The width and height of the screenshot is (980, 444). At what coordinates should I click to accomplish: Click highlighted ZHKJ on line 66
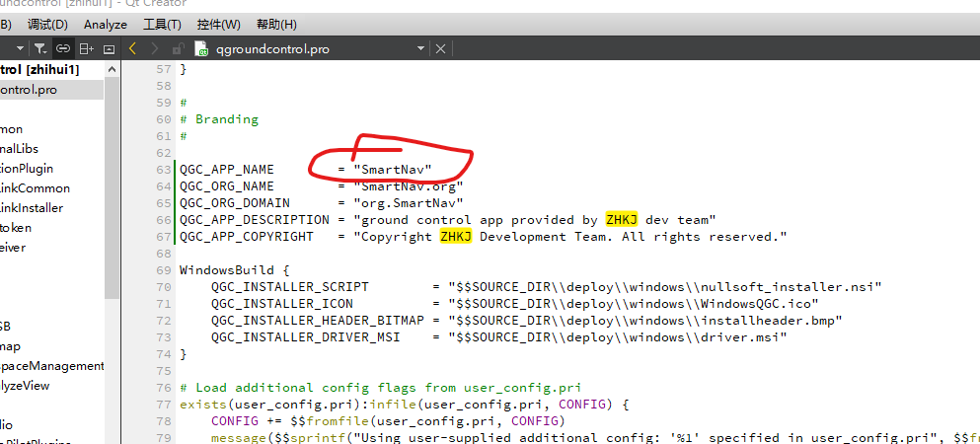(x=621, y=220)
